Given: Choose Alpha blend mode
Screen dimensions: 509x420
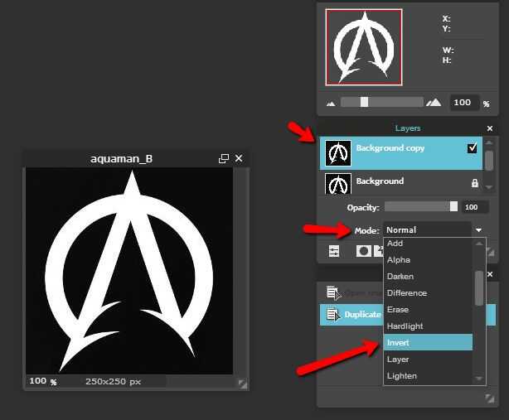Looking at the screenshot, I should coord(428,260).
